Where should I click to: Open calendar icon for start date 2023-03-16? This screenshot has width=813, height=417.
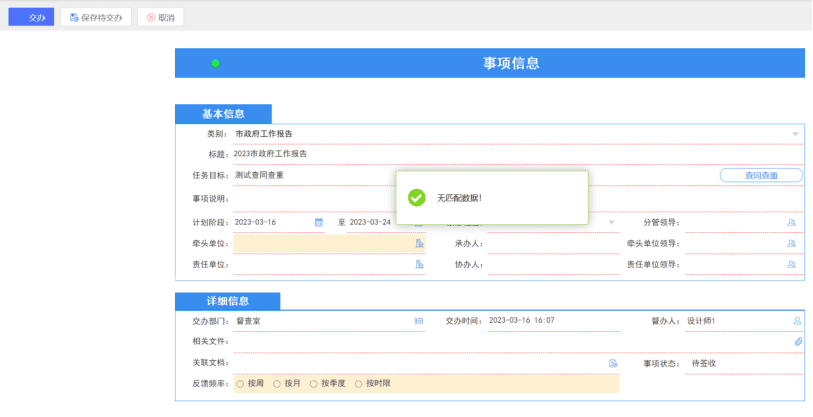(319, 223)
